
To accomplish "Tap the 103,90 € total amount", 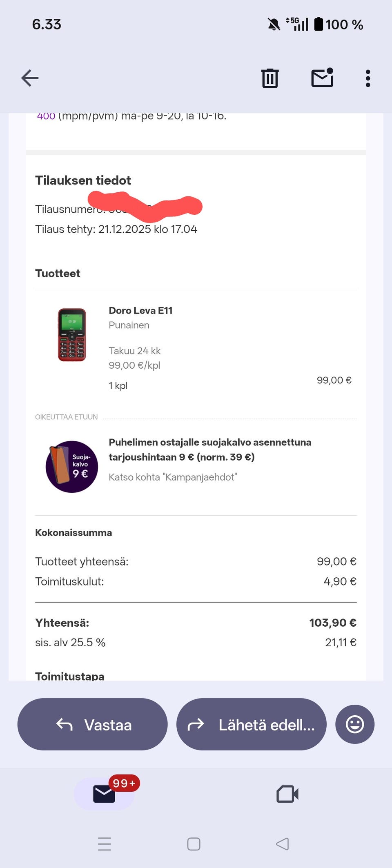I will tap(332, 623).
